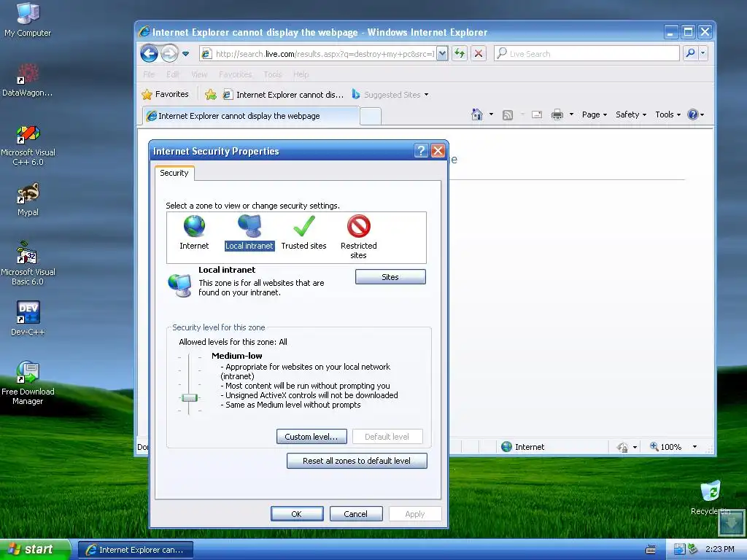Open the Edit menu in IE
747x560 pixels.
pyautogui.click(x=172, y=74)
